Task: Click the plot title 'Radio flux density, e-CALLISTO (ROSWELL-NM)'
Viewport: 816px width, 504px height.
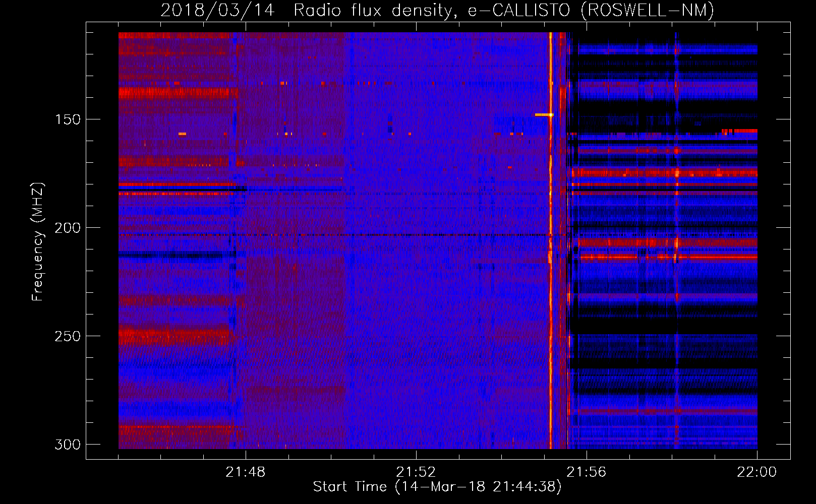Action: pyautogui.click(x=503, y=10)
